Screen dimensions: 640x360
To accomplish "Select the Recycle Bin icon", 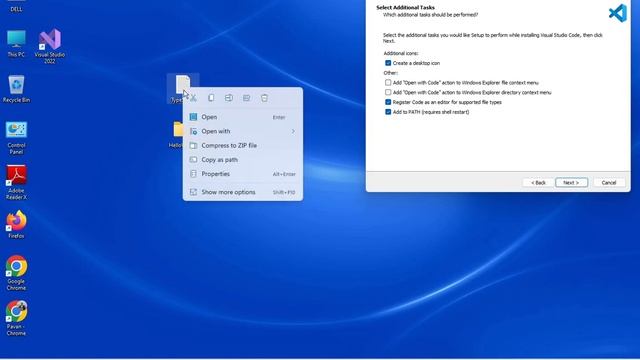I will (x=16, y=89).
